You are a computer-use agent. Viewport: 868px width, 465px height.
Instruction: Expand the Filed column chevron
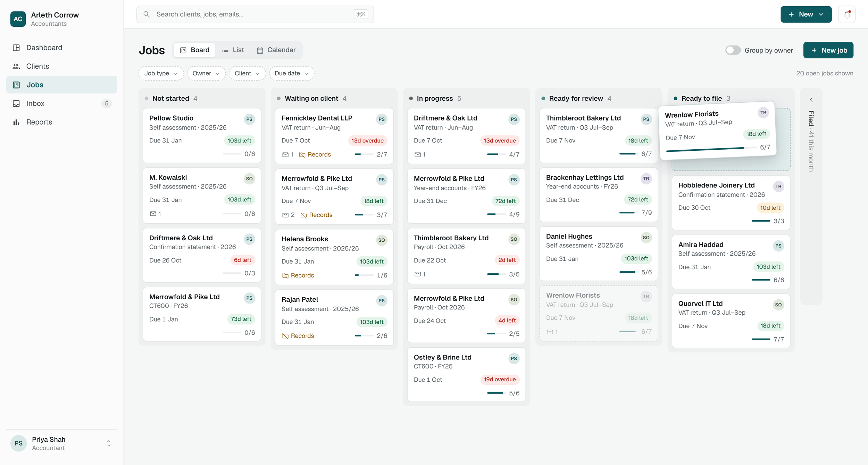click(x=811, y=100)
